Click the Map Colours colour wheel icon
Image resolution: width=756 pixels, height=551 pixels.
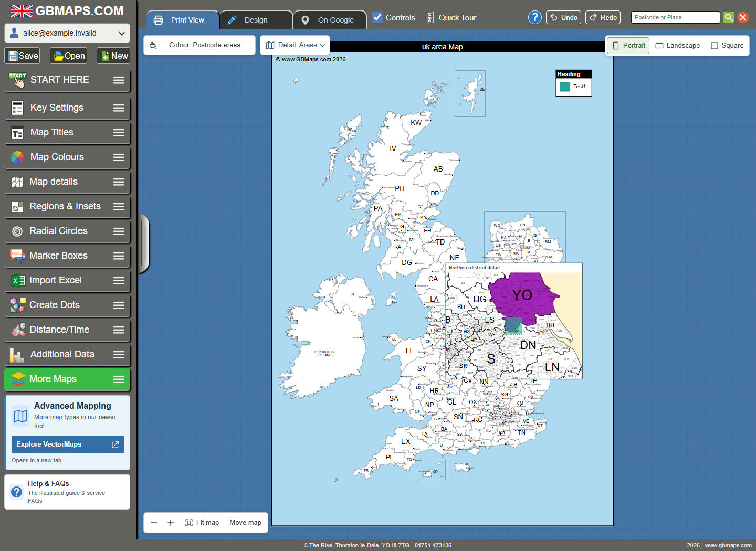(17, 157)
